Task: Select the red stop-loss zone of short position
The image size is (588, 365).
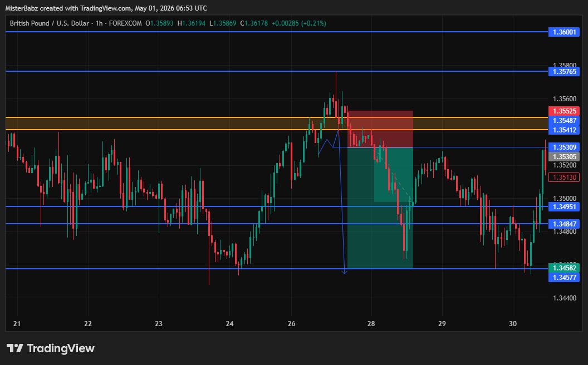Action: (x=380, y=129)
